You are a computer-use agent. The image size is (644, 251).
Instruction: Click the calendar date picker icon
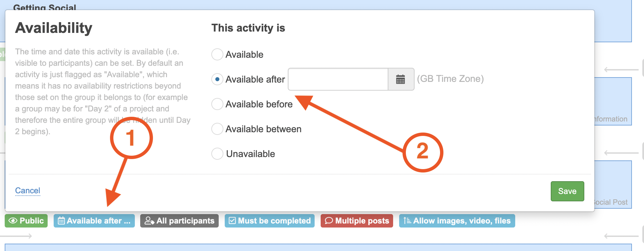[x=400, y=80]
